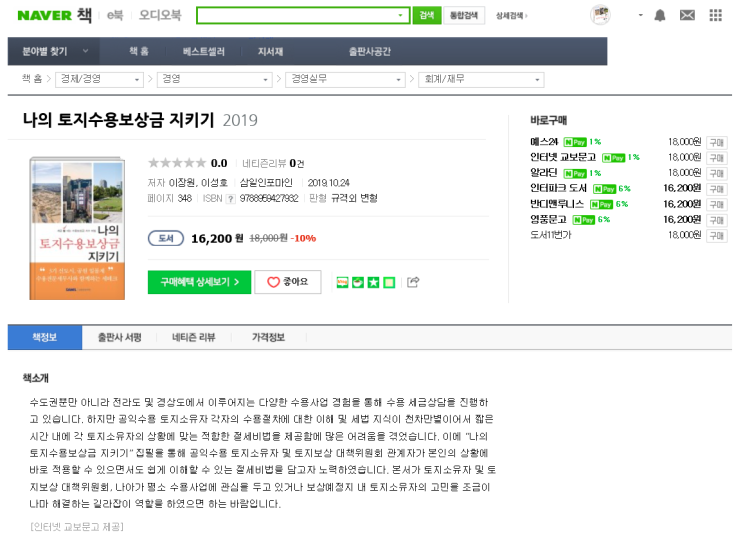
Task: Click the 구매 button for 도서11번가
Action: 716,235
